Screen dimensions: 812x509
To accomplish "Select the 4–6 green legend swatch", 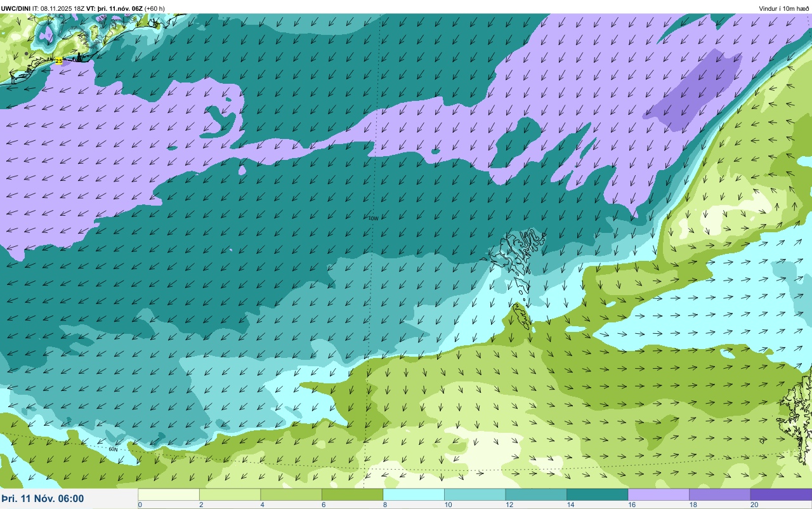I will coord(291,494).
